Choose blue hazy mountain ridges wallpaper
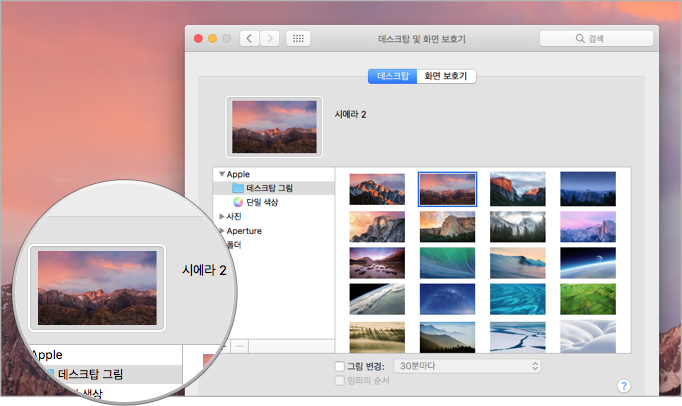 [x=447, y=337]
